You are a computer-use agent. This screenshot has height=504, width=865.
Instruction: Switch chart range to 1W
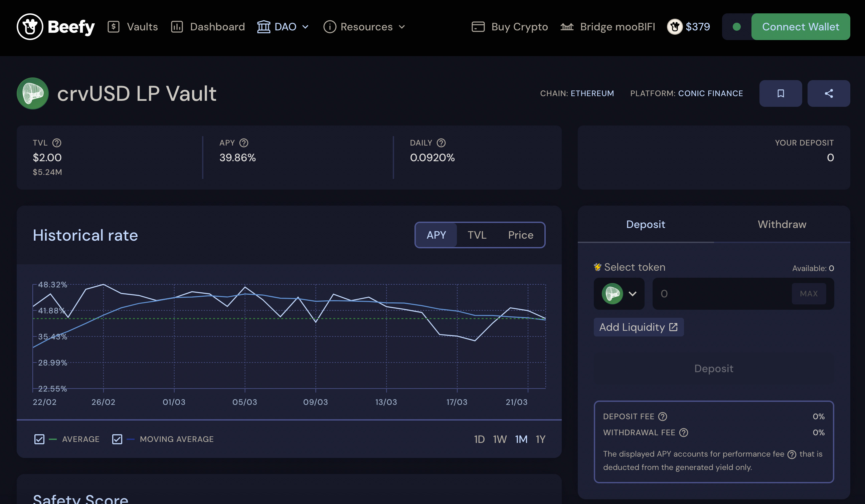pyautogui.click(x=499, y=439)
